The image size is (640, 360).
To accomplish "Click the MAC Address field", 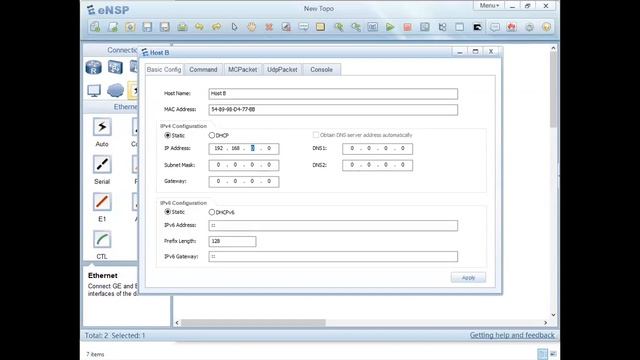I will coord(333,109).
